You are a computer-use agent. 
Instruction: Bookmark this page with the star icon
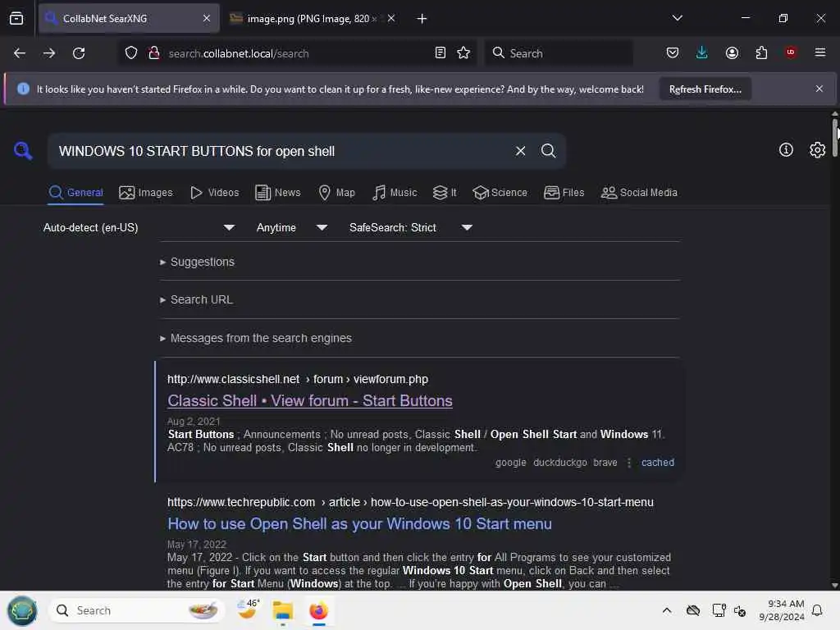(463, 52)
